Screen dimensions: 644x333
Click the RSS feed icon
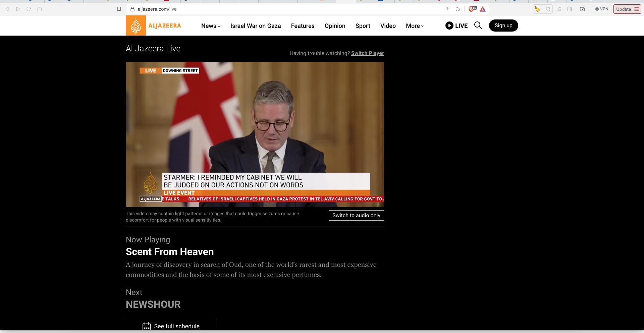point(458,9)
